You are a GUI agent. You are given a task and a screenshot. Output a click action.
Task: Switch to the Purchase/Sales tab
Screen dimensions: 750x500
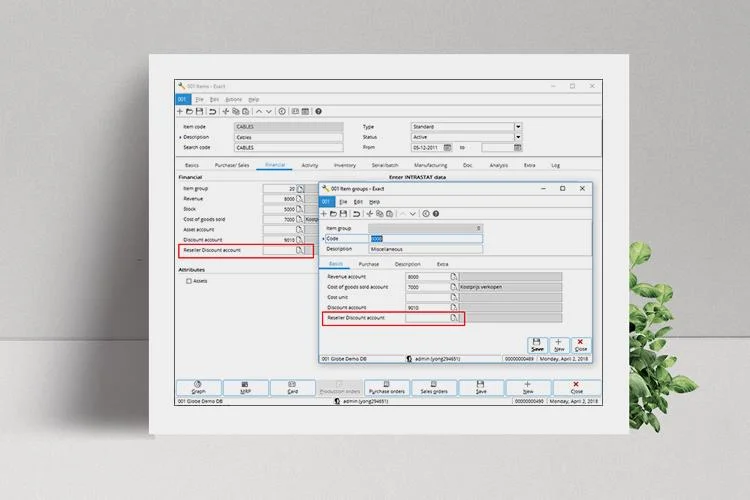(232, 165)
